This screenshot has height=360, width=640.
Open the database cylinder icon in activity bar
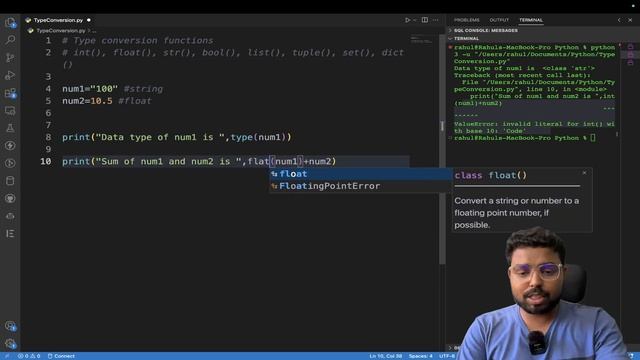pyautogui.click(x=10, y=181)
